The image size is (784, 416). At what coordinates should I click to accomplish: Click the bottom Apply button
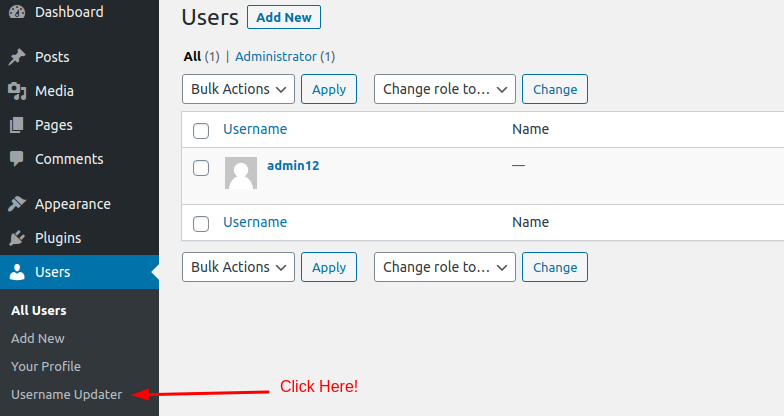(x=329, y=267)
